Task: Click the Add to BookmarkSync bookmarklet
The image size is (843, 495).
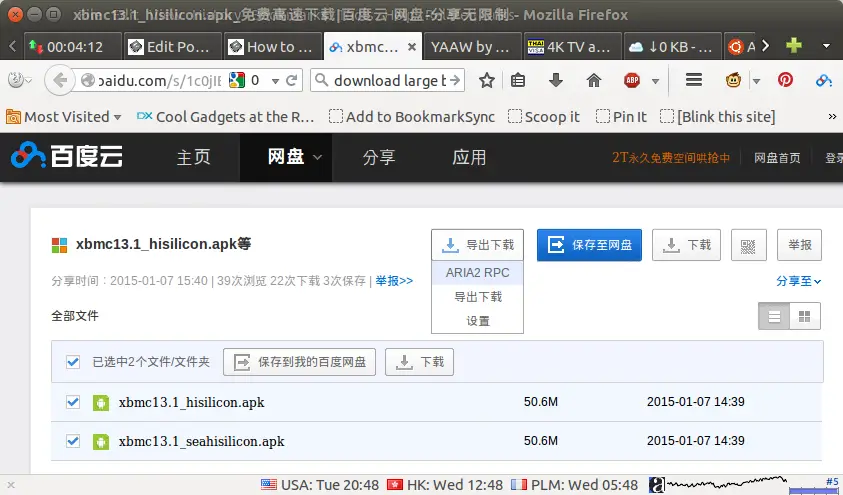Action: click(x=412, y=117)
